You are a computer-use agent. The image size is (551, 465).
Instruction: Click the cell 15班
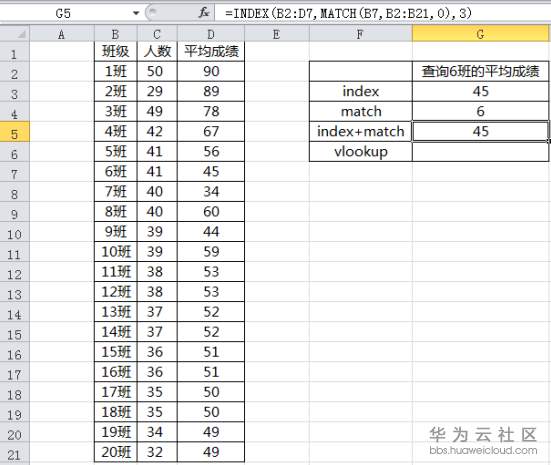click(x=116, y=352)
